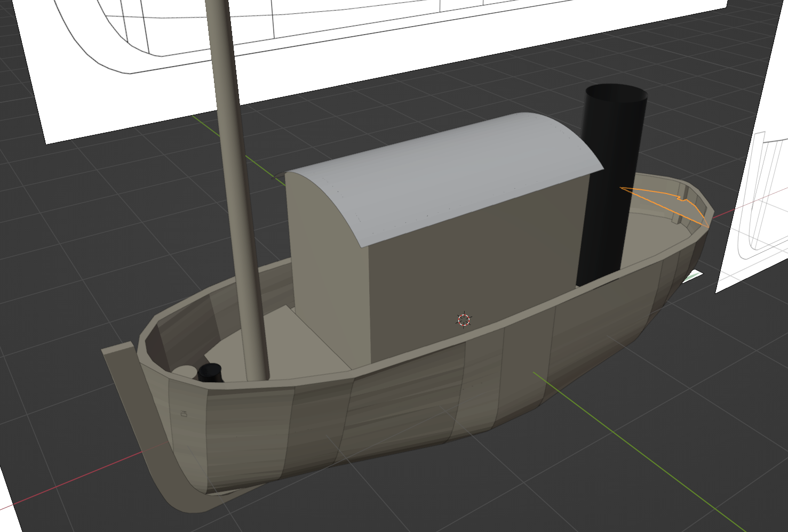Click the tiny camera-like icon on hull
This screenshot has width=788, height=532.
coord(184,413)
